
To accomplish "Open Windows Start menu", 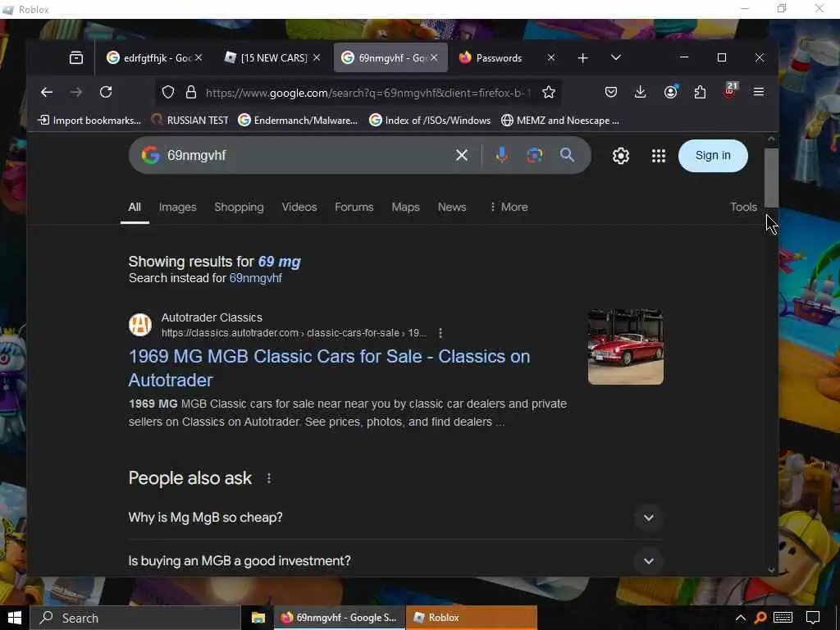I will click(15, 618).
